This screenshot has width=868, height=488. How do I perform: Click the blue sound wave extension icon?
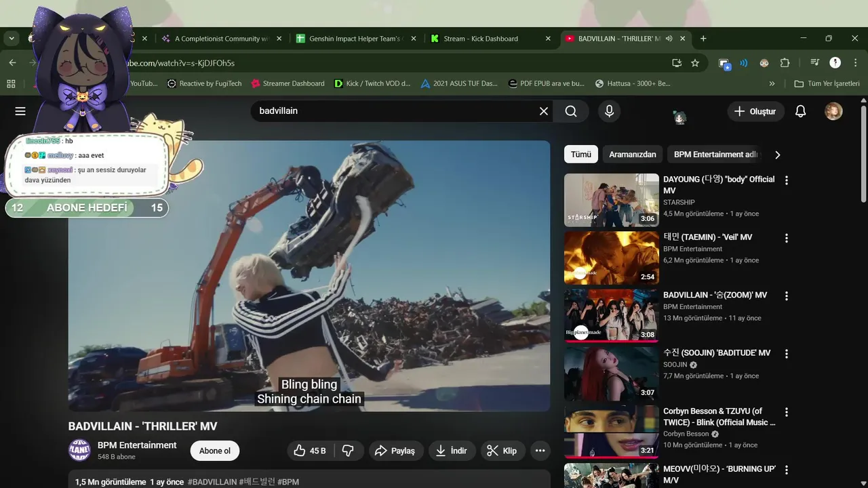(x=744, y=63)
